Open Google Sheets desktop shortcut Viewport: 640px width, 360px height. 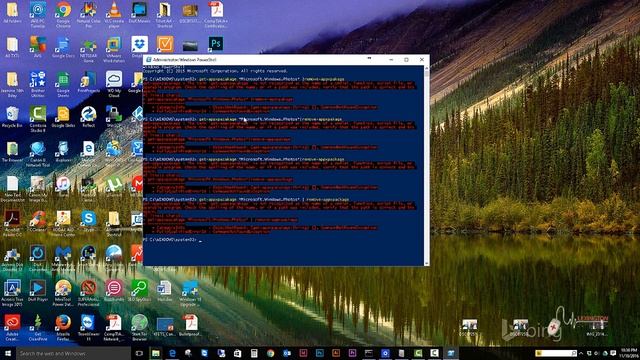(x=63, y=84)
